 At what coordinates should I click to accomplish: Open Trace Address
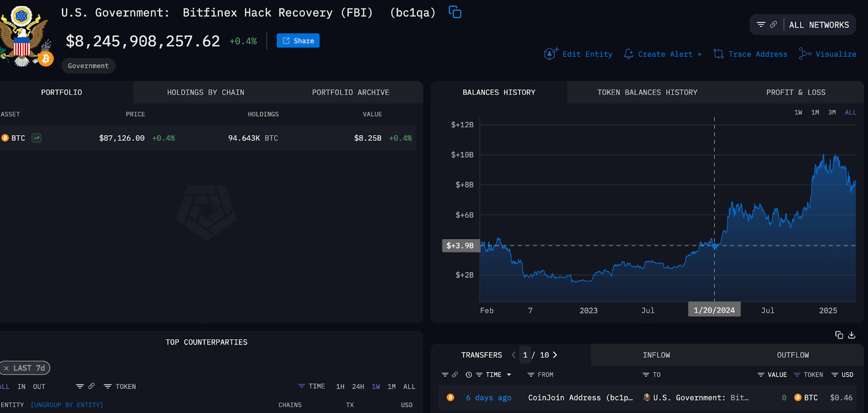[x=757, y=54]
